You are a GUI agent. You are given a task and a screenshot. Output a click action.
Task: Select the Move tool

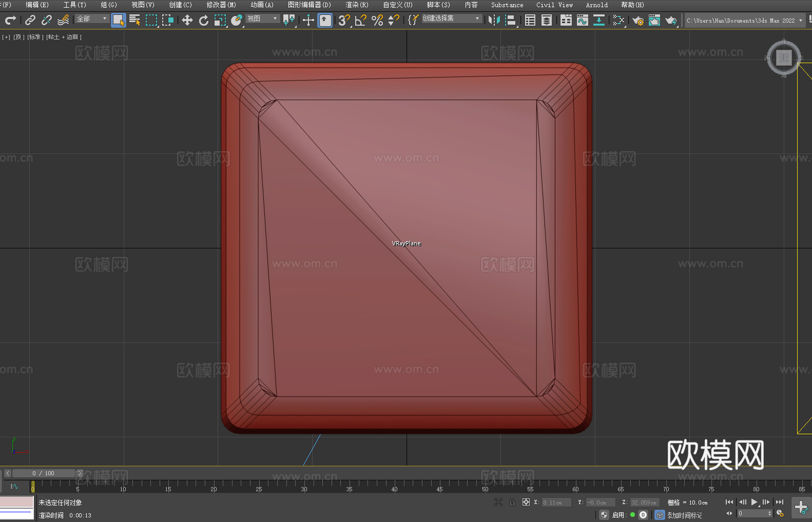(x=187, y=20)
